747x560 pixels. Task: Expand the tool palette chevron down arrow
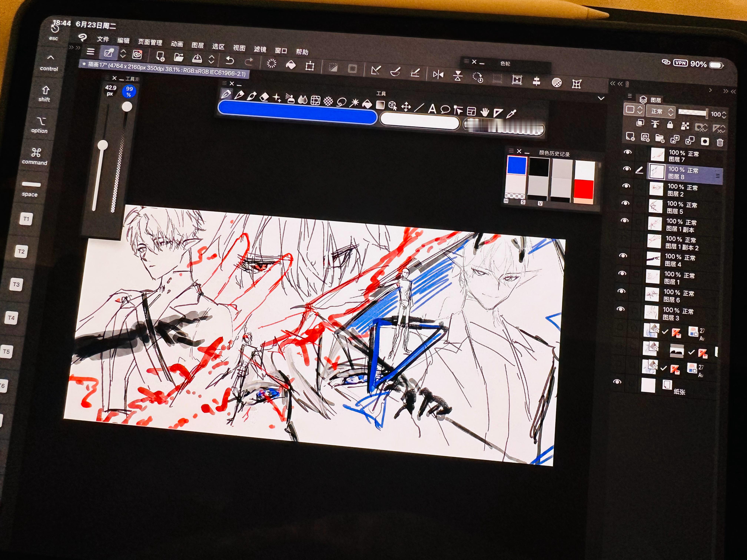(x=601, y=98)
